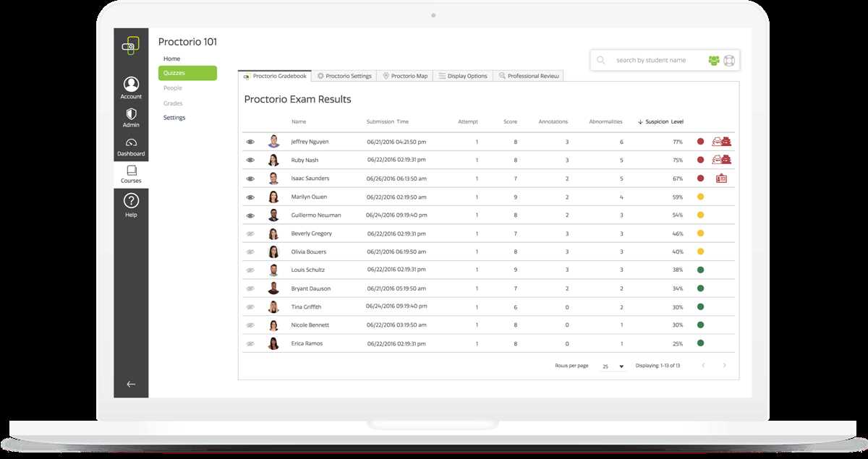Click the lifebuoy support icon
868x459 pixels.
[x=728, y=60]
